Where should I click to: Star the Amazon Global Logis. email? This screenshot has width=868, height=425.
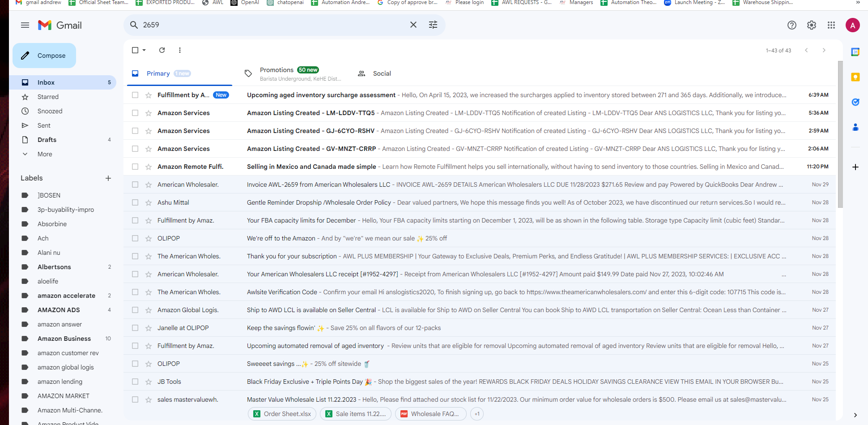[x=149, y=310]
